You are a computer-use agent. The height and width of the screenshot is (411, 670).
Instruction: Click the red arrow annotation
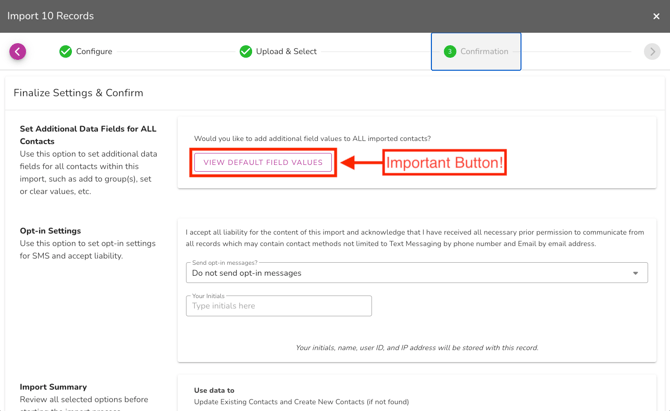coord(360,162)
